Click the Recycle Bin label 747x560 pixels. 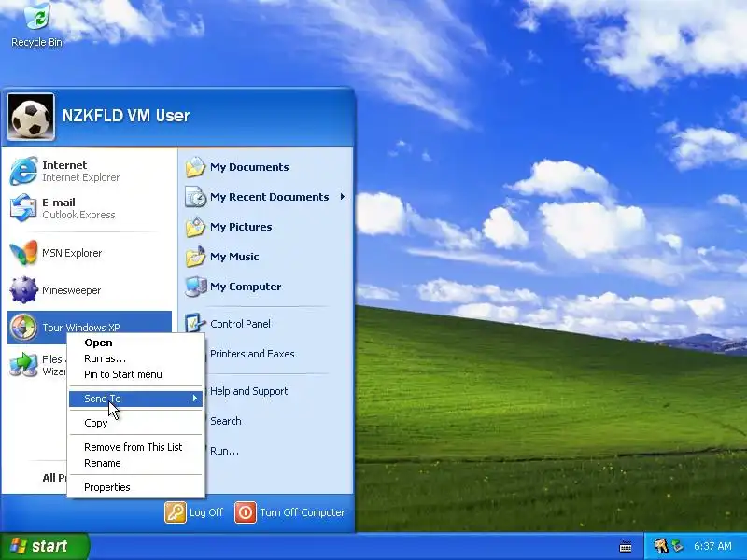click(x=36, y=42)
